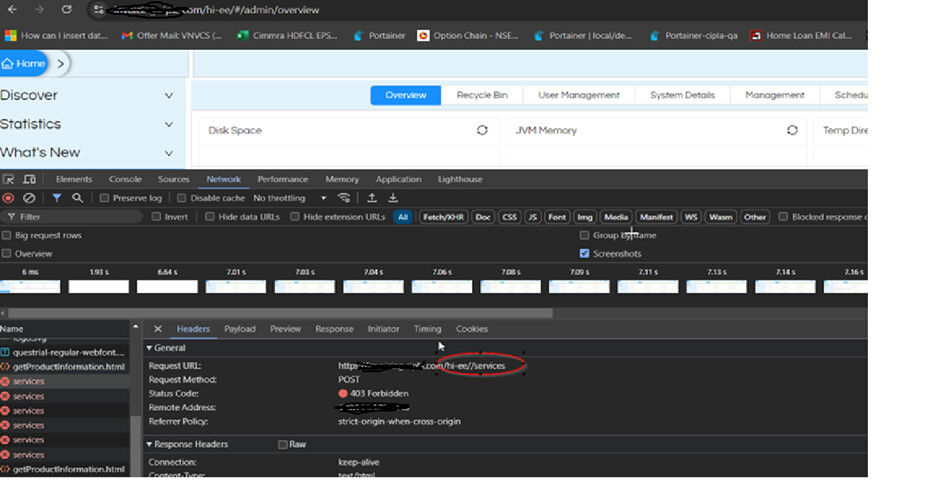Open the Portainer | local bookmark
940x483 pixels.
pos(585,35)
